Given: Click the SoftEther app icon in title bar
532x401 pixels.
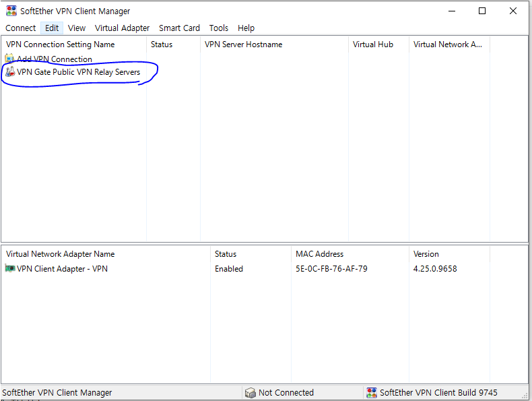Looking at the screenshot, I should click(11, 11).
